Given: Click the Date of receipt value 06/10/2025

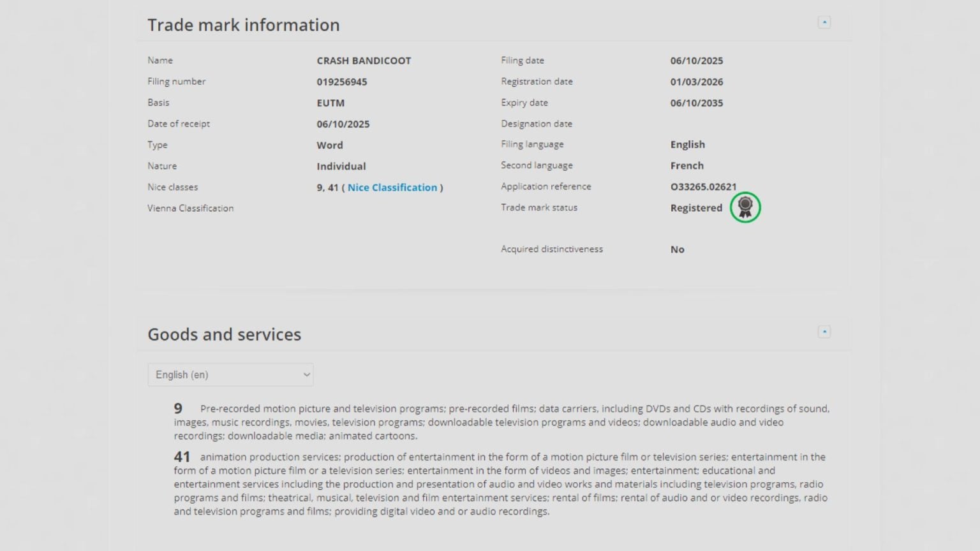Looking at the screenshot, I should point(343,124).
